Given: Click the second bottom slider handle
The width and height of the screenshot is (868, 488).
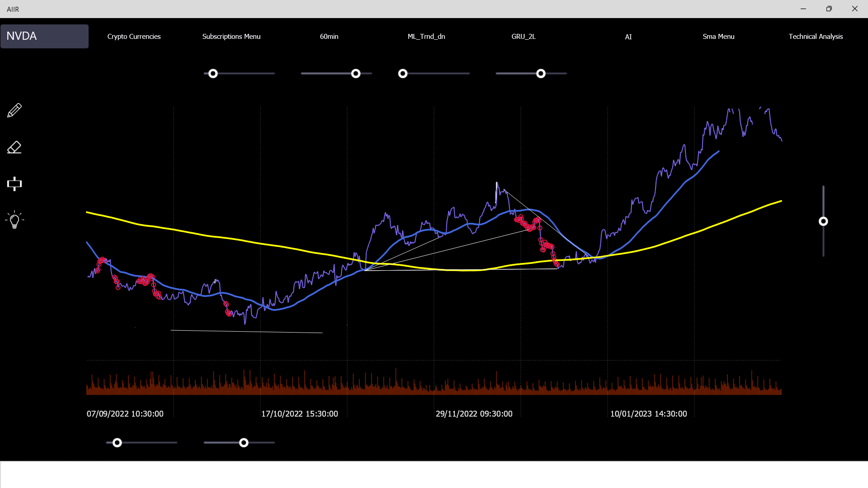Looking at the screenshot, I should tap(244, 443).
